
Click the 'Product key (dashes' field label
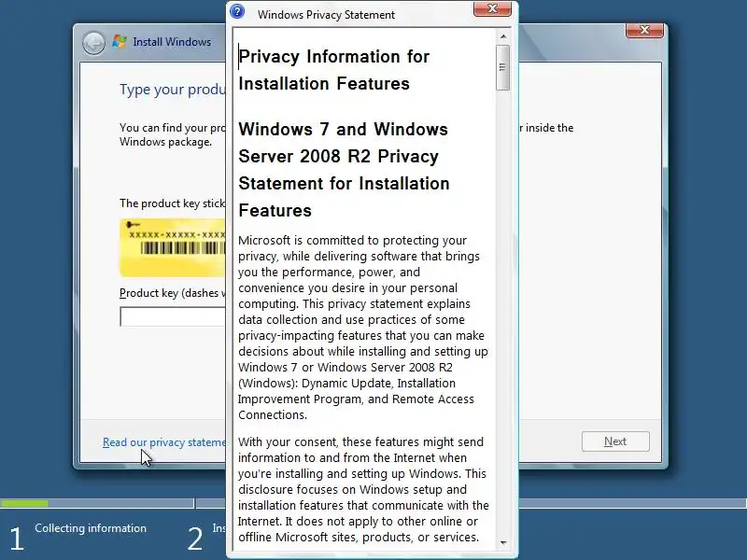172,293
